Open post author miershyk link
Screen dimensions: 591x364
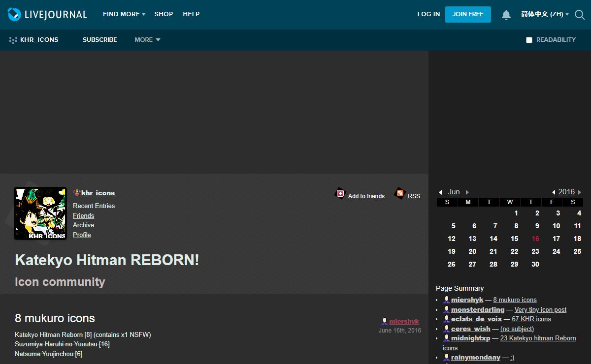click(x=404, y=322)
